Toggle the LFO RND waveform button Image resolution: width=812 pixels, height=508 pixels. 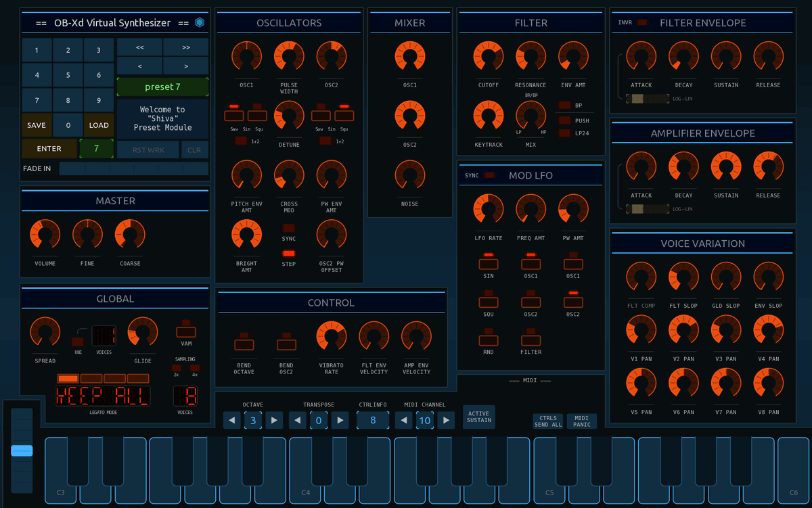click(x=489, y=340)
